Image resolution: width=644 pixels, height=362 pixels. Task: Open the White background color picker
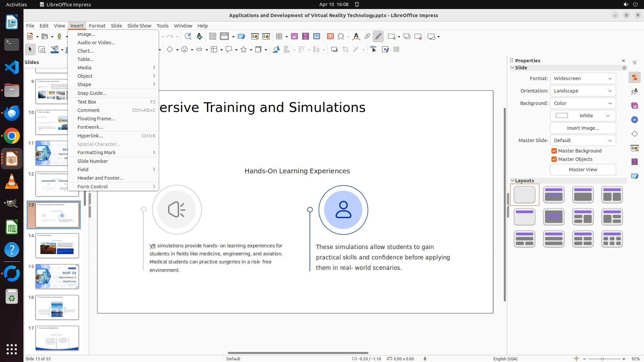point(583,116)
